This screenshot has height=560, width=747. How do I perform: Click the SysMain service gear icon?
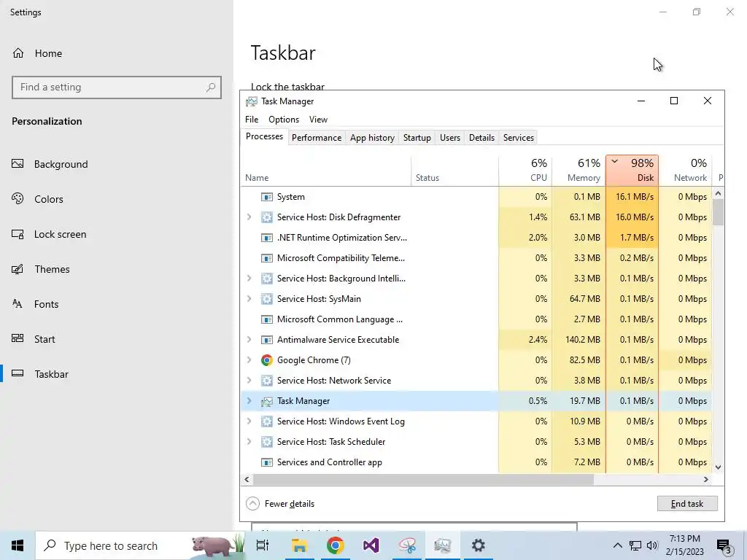pyautogui.click(x=267, y=299)
